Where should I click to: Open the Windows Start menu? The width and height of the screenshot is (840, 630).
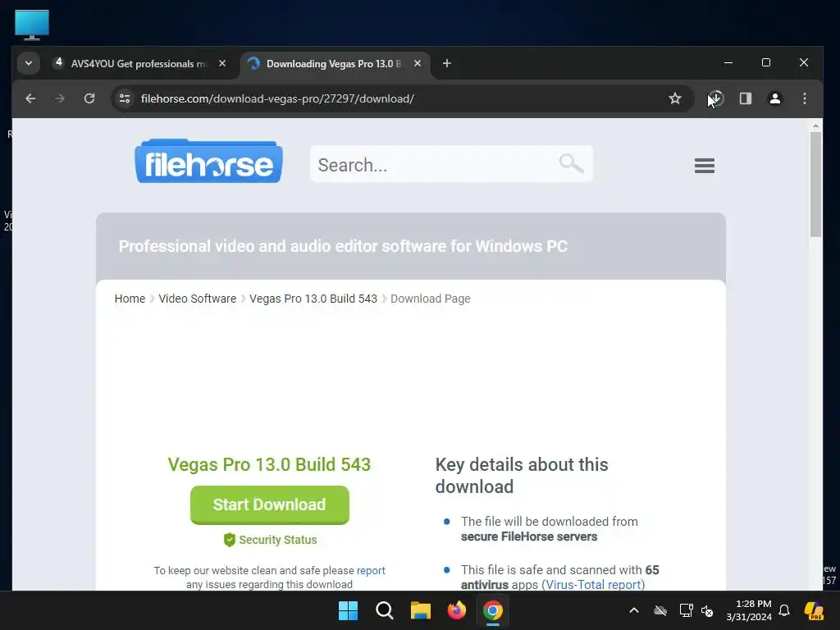[x=348, y=610]
